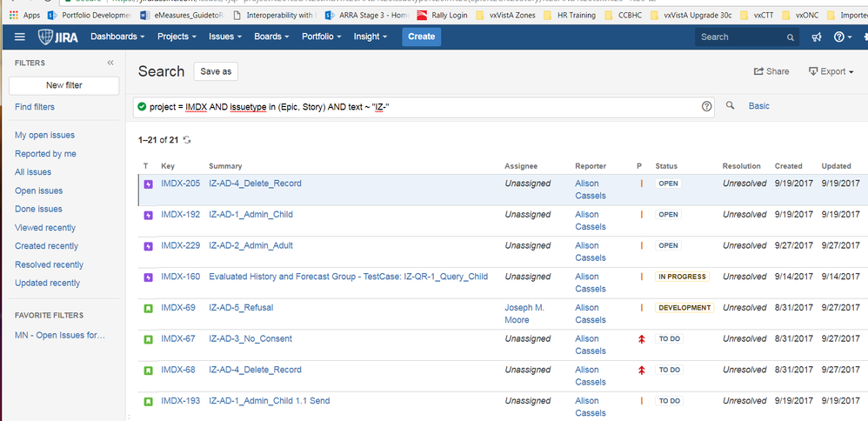Click New filter button
The height and width of the screenshot is (421, 868).
(x=64, y=85)
